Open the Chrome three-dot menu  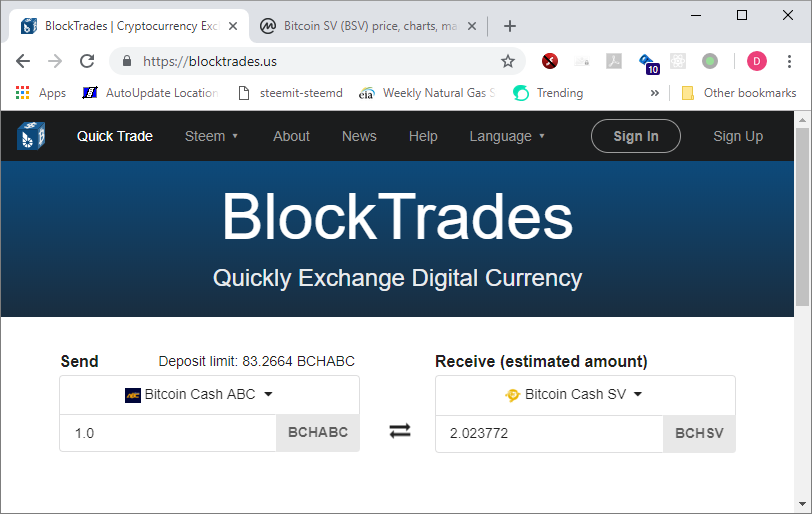tap(789, 61)
